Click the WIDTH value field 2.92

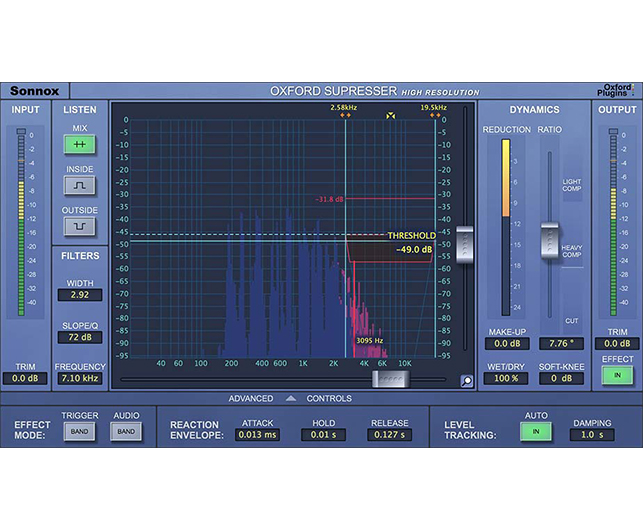point(80,295)
